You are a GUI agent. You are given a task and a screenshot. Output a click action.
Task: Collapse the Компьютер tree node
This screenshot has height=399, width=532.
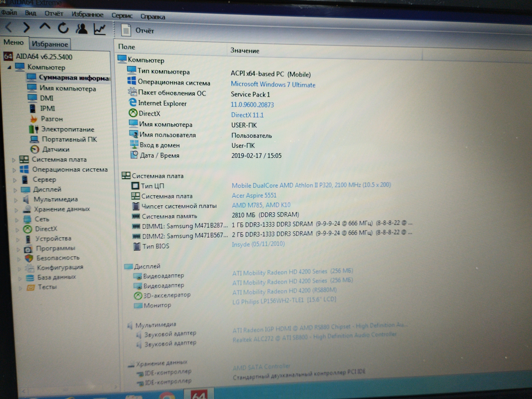9,67
